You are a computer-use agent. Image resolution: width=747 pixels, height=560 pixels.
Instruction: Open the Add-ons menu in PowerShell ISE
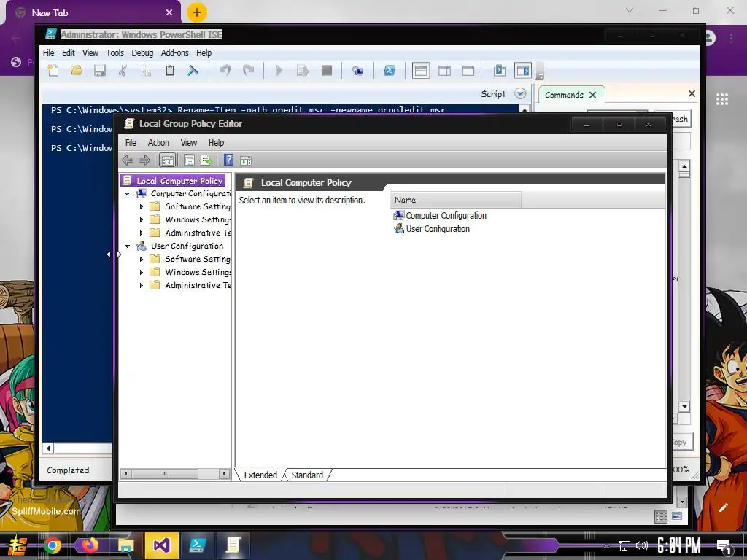tap(175, 52)
